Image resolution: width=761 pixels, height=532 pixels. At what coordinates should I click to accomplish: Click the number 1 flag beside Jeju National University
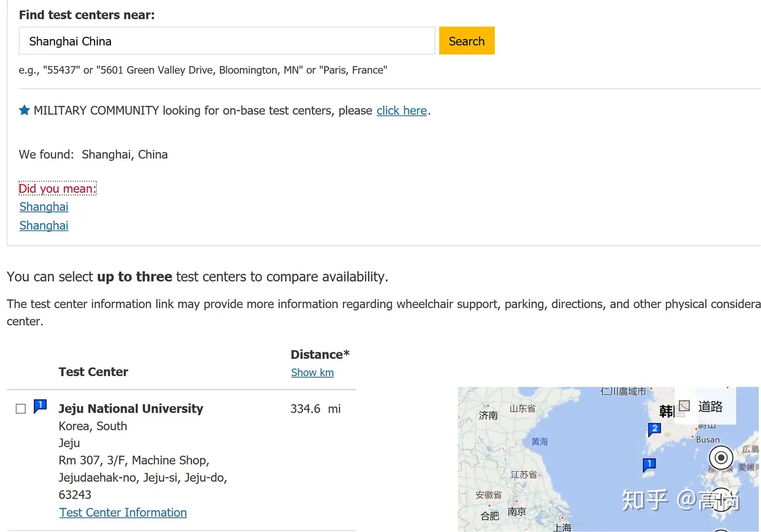click(x=40, y=406)
